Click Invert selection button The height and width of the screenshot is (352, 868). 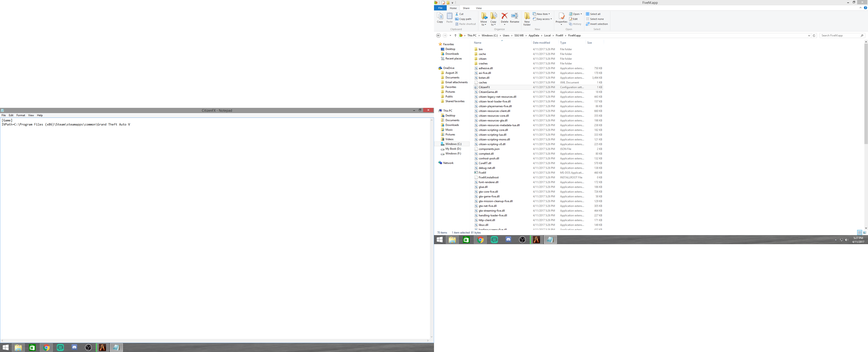597,24
